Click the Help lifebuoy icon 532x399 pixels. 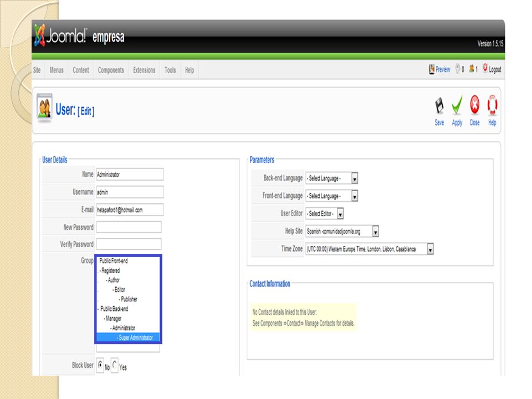(492, 105)
